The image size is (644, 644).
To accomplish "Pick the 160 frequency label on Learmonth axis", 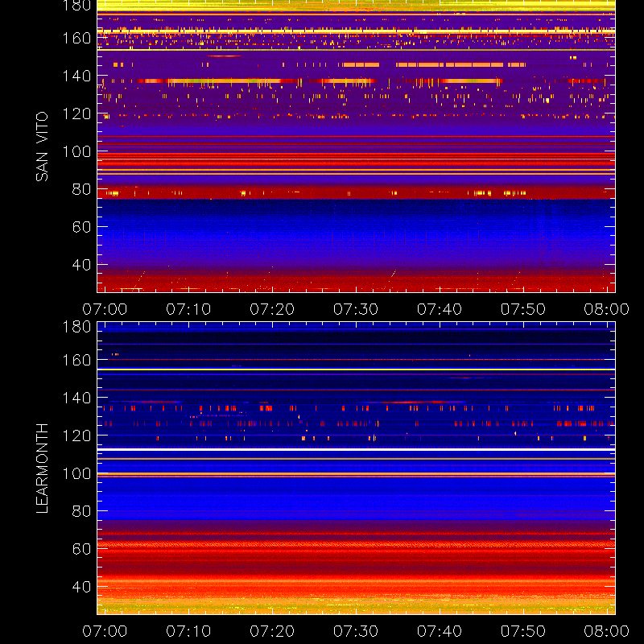I will click(x=76, y=360).
